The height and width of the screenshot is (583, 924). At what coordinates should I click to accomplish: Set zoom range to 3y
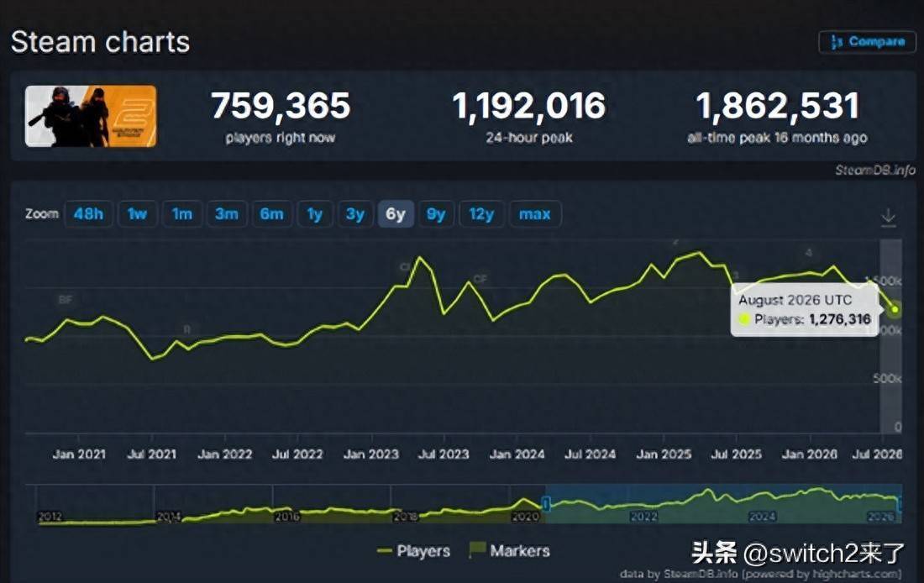pyautogui.click(x=355, y=214)
